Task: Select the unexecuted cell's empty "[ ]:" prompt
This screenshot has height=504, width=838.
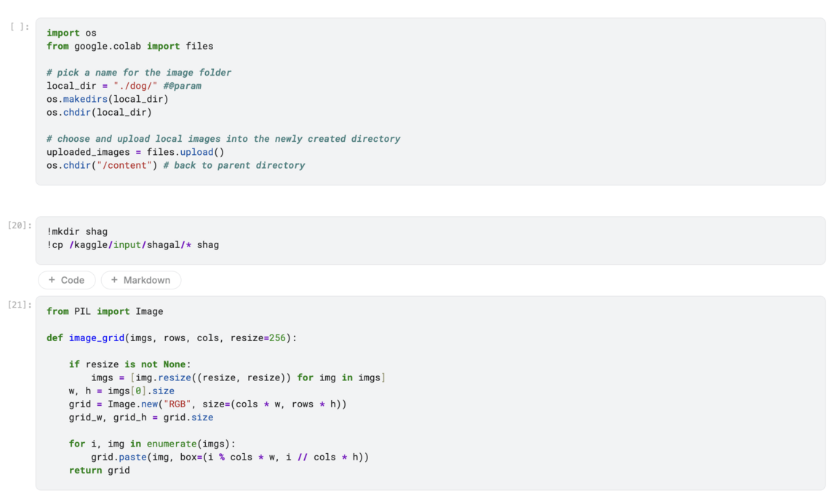Action: pos(20,27)
